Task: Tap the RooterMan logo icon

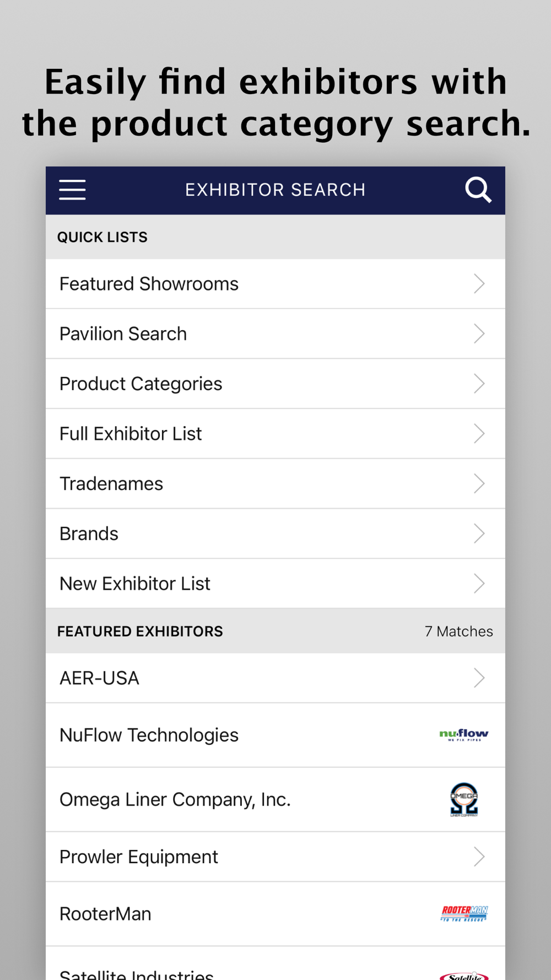Action: [464, 913]
